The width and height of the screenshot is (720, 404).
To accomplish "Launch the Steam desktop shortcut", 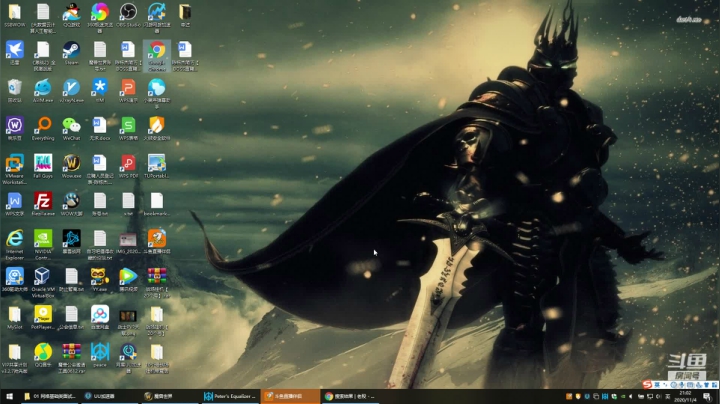I will [x=71, y=53].
